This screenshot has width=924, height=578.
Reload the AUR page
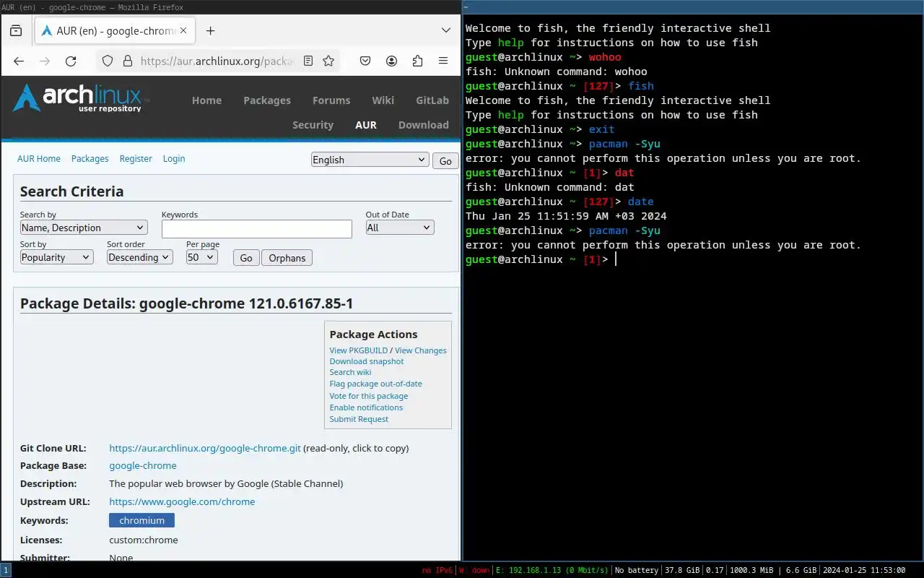click(x=71, y=61)
